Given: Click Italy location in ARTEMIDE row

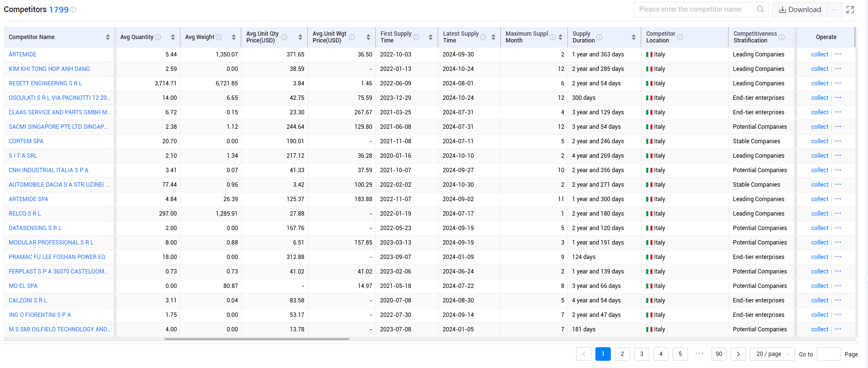Looking at the screenshot, I should point(656,55).
